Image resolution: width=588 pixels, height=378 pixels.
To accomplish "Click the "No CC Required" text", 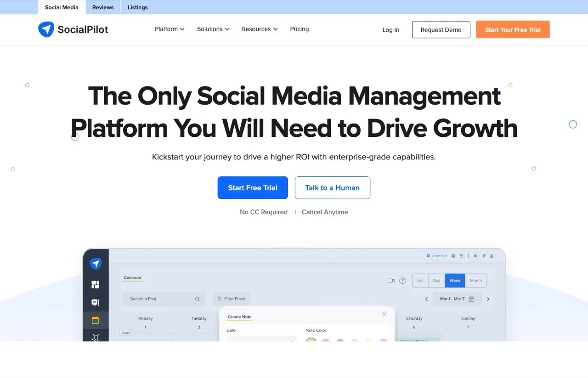I will [264, 212].
